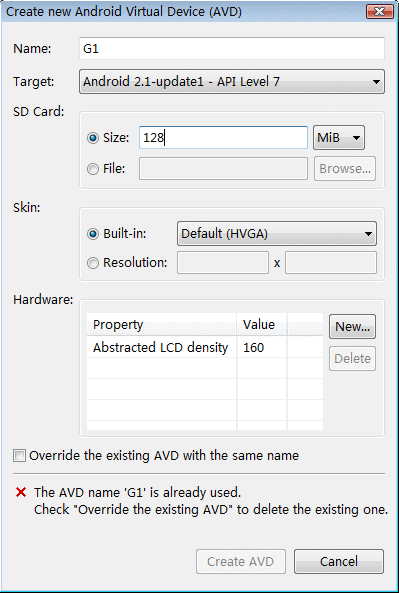399x593 pixels.
Task: Check Override the existing AVD checkbox
Action: (x=19, y=456)
